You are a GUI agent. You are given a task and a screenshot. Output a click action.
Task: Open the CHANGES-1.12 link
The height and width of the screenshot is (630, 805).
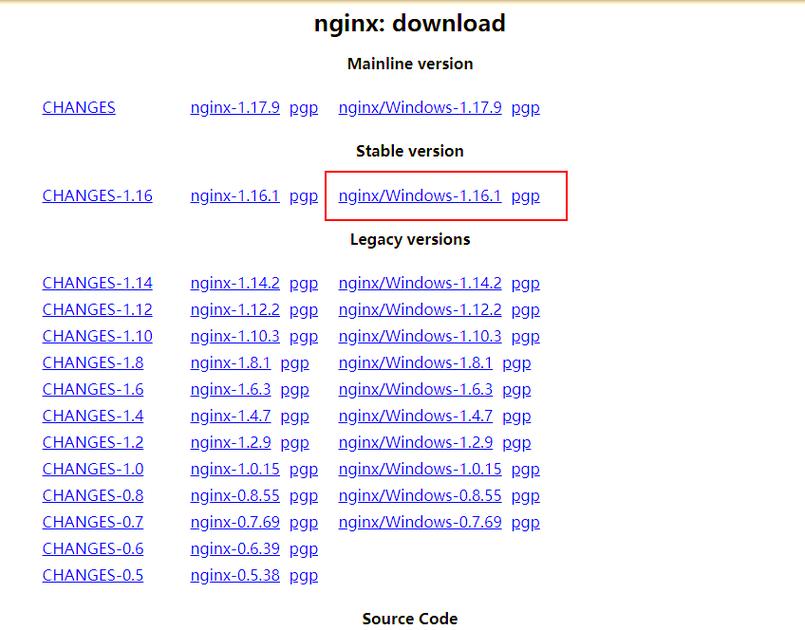(x=98, y=310)
